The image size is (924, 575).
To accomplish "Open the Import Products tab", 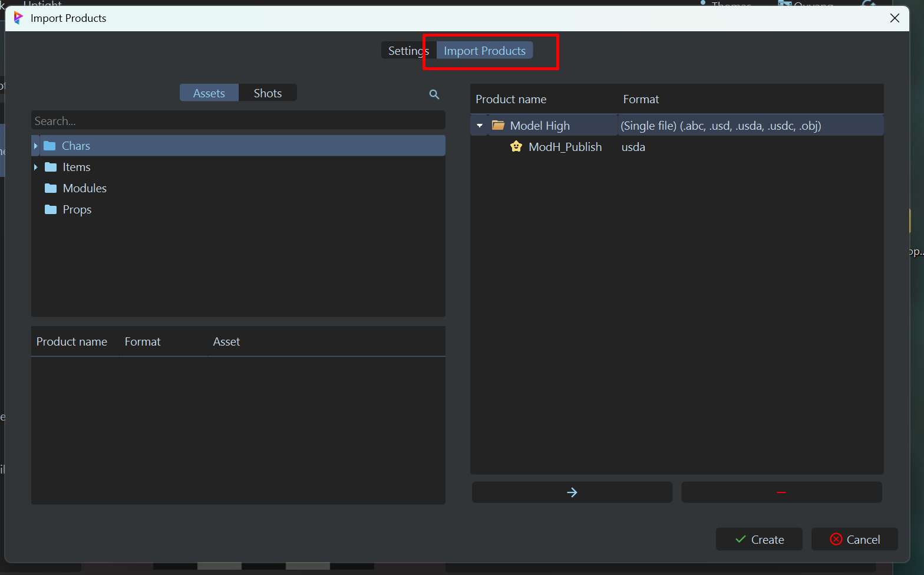I will coord(484,51).
